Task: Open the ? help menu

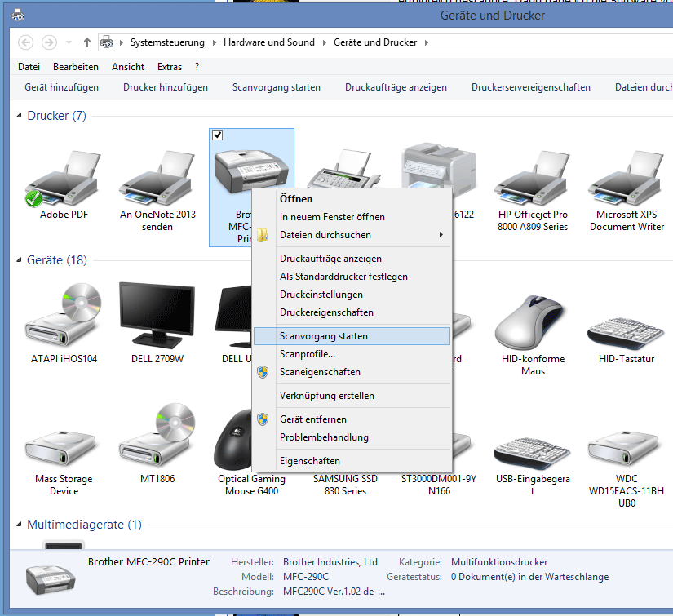Action: click(x=197, y=67)
